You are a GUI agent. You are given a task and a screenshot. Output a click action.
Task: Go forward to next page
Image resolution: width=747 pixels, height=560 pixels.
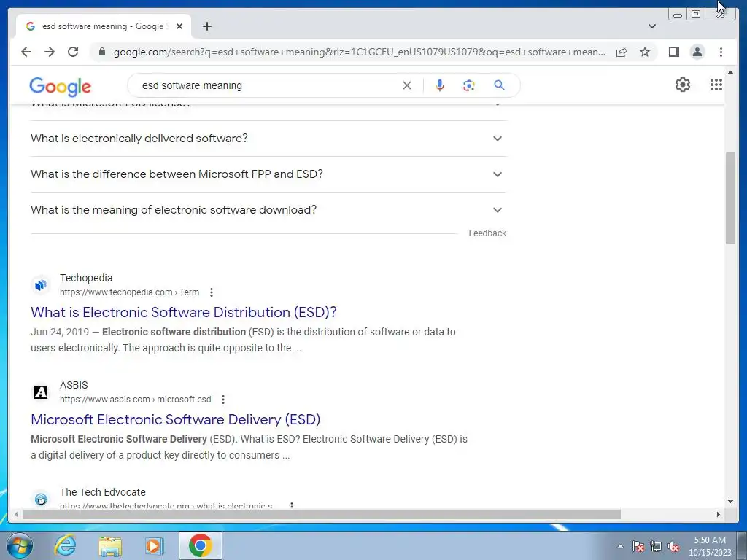coord(50,52)
